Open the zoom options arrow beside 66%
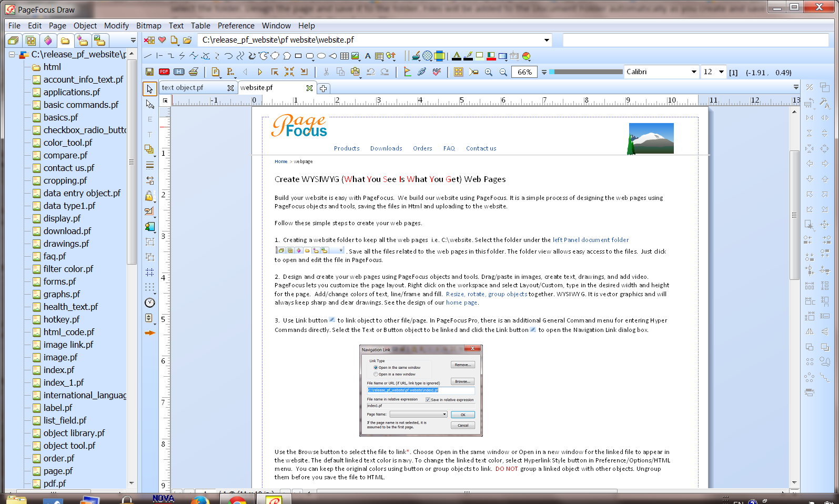This screenshot has width=839, height=504. pyautogui.click(x=544, y=72)
